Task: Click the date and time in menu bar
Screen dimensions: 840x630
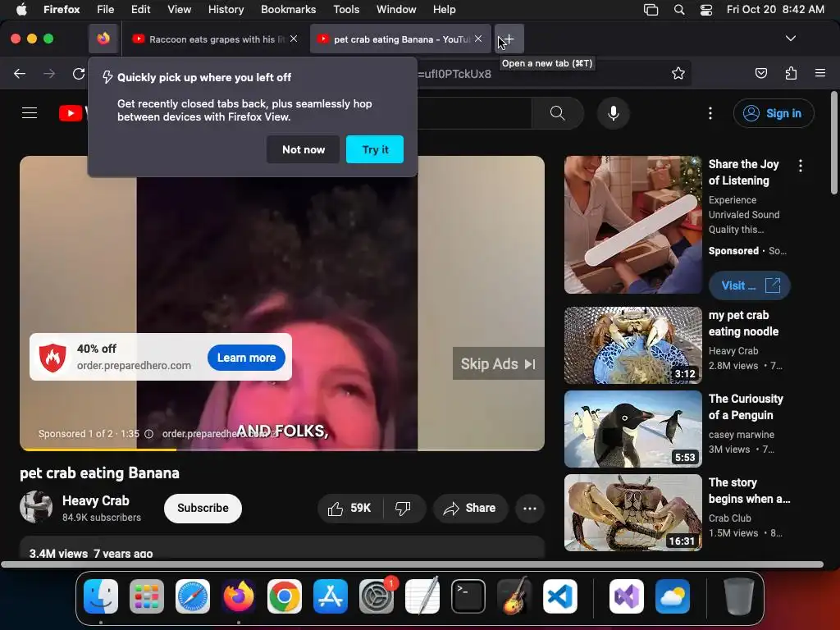Action: [x=775, y=9]
